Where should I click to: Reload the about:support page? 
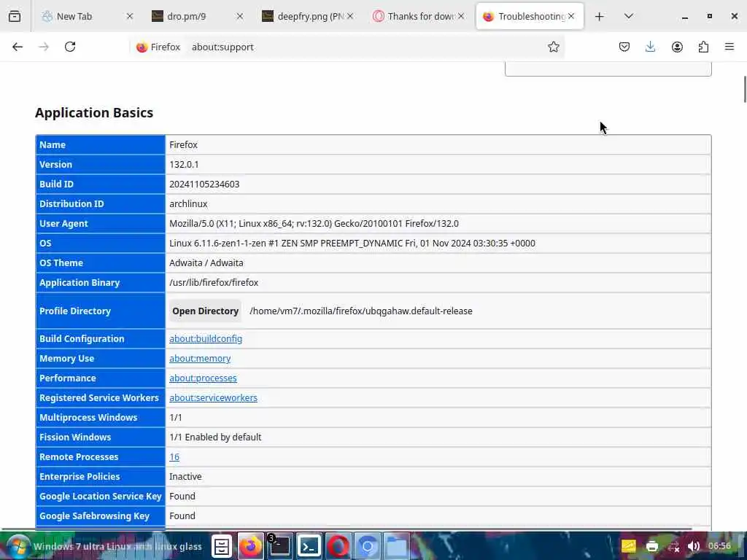(x=70, y=47)
